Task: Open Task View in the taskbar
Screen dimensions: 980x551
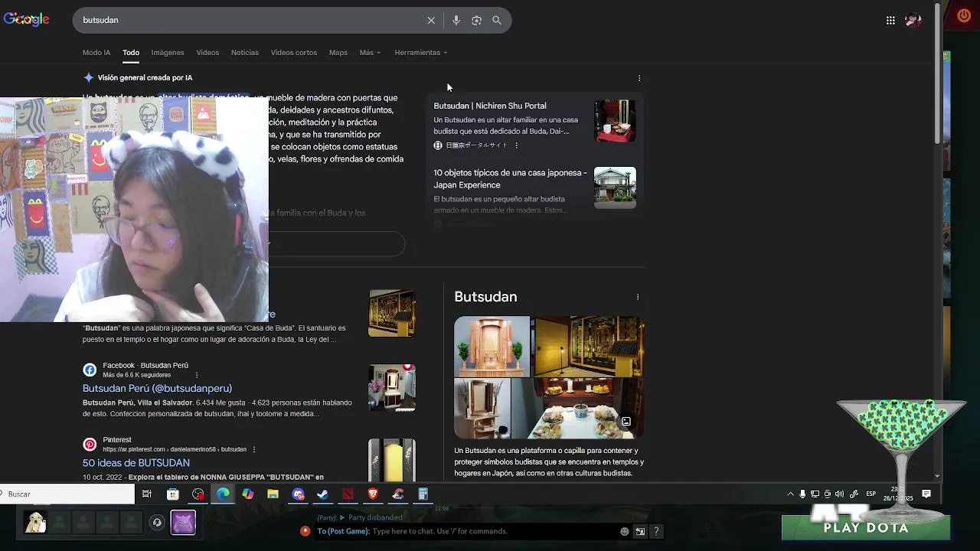Action: (x=147, y=494)
